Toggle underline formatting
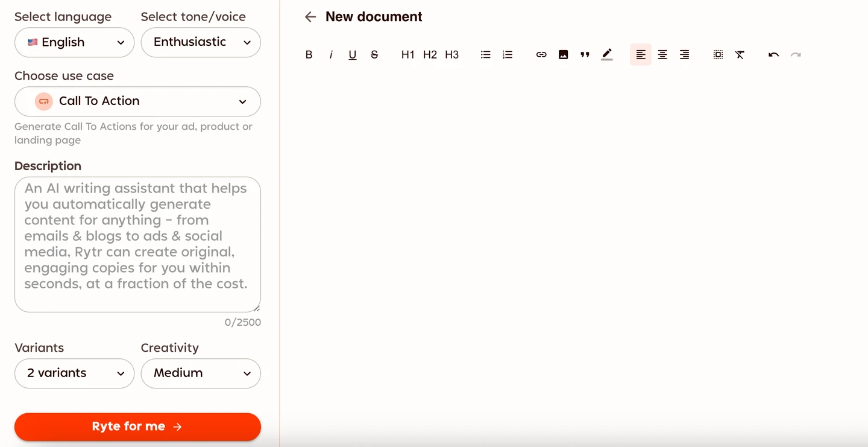This screenshot has height=447, width=868. (353, 55)
